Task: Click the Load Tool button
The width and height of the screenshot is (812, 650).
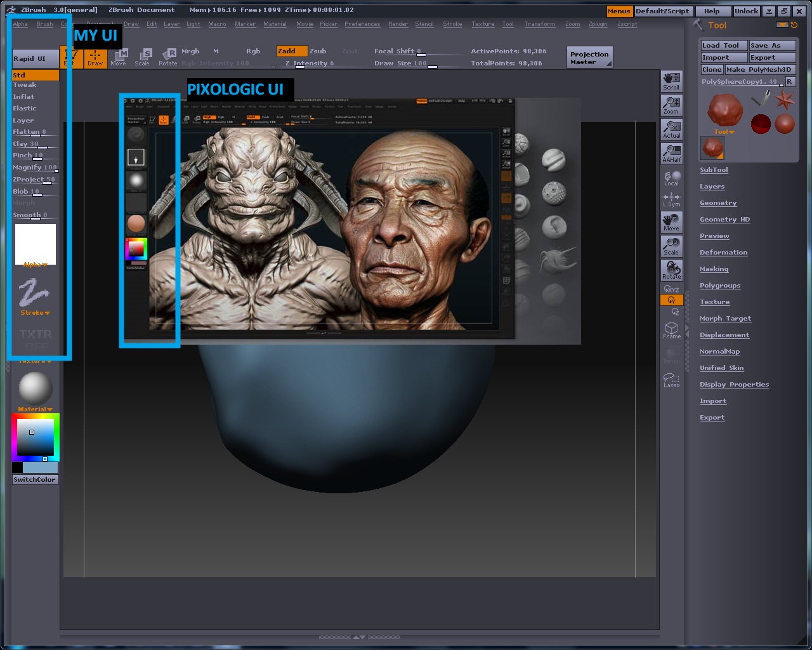Action: coord(724,46)
